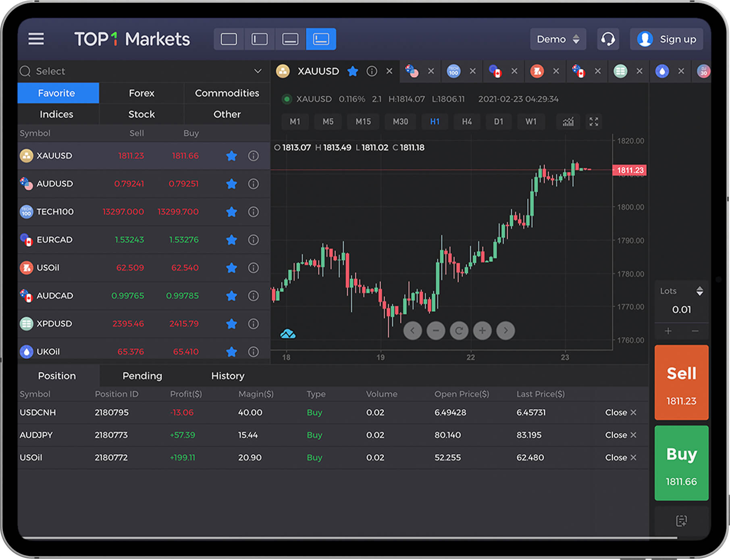730x560 pixels.
Task: Switch to Indices category tab
Action: pyautogui.click(x=56, y=114)
